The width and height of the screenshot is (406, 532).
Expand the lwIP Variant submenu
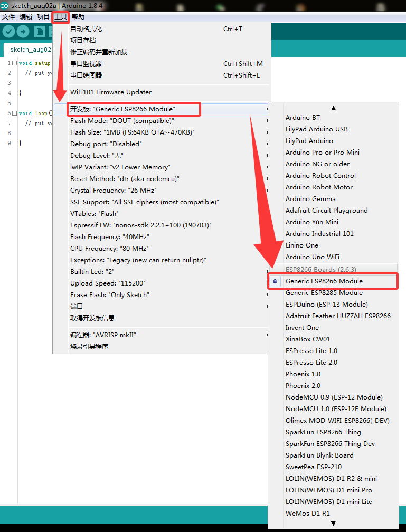coord(162,167)
